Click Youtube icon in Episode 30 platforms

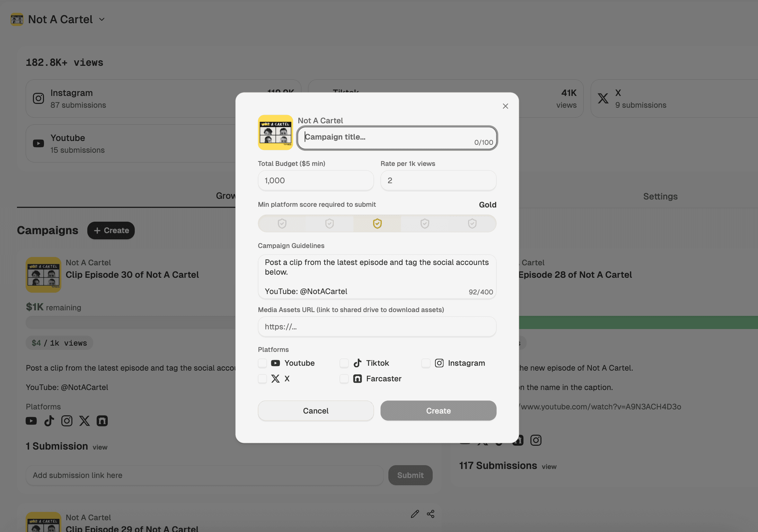pos(31,421)
